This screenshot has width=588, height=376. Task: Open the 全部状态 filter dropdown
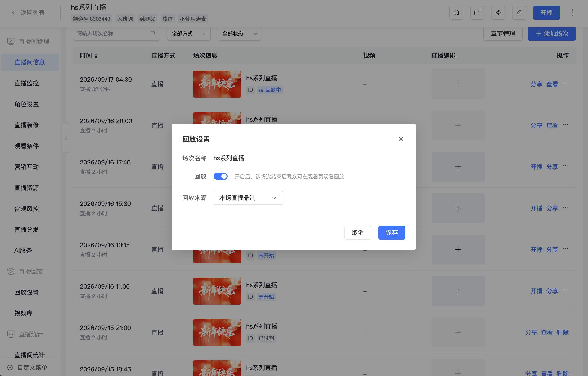(239, 34)
